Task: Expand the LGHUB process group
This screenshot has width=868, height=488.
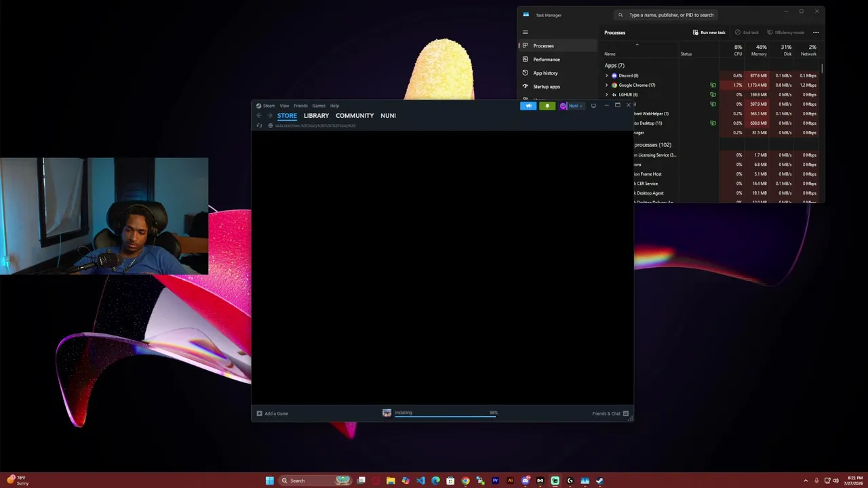Action: [607, 95]
